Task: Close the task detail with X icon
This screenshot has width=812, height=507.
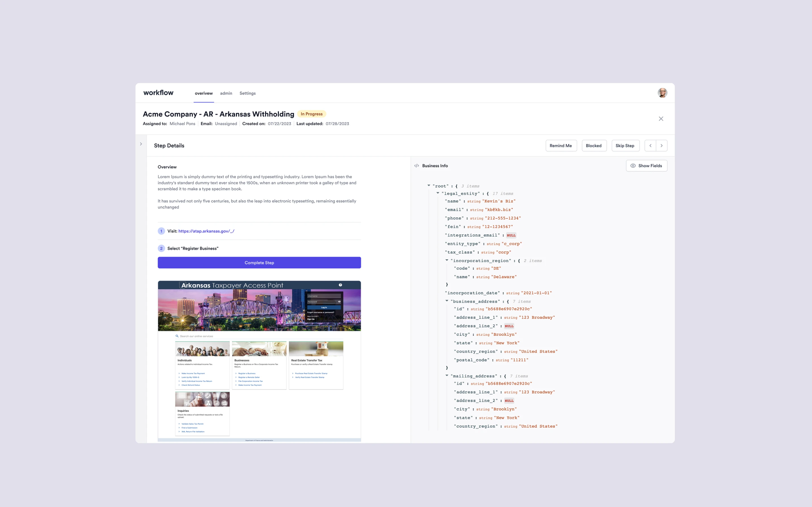Action: click(x=661, y=119)
